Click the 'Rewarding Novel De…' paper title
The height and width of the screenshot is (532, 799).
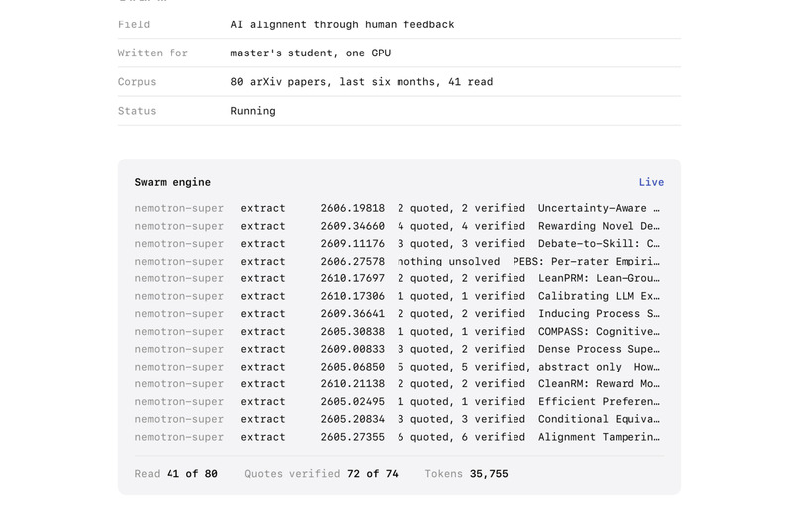[599, 226]
